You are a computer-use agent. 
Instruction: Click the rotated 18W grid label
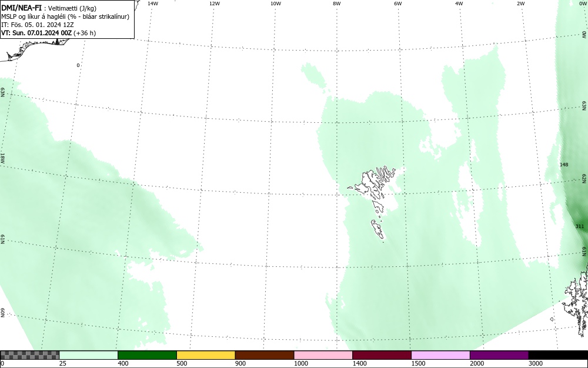tap(2, 158)
